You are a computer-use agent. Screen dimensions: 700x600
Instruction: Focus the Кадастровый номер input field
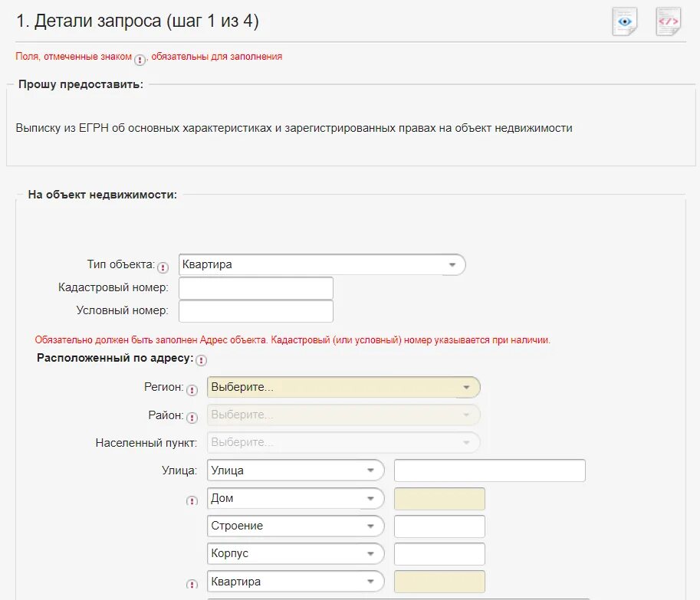(256, 288)
